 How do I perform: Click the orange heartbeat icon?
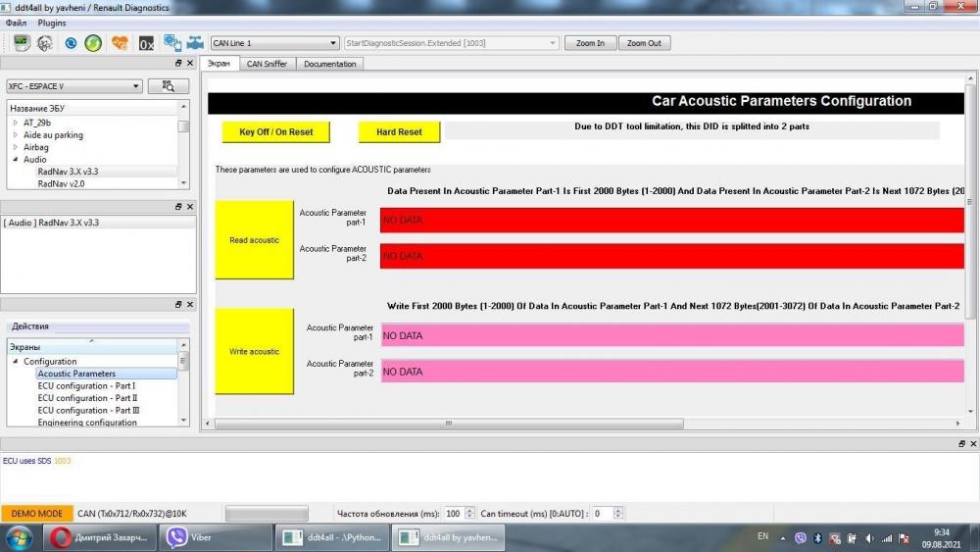120,43
